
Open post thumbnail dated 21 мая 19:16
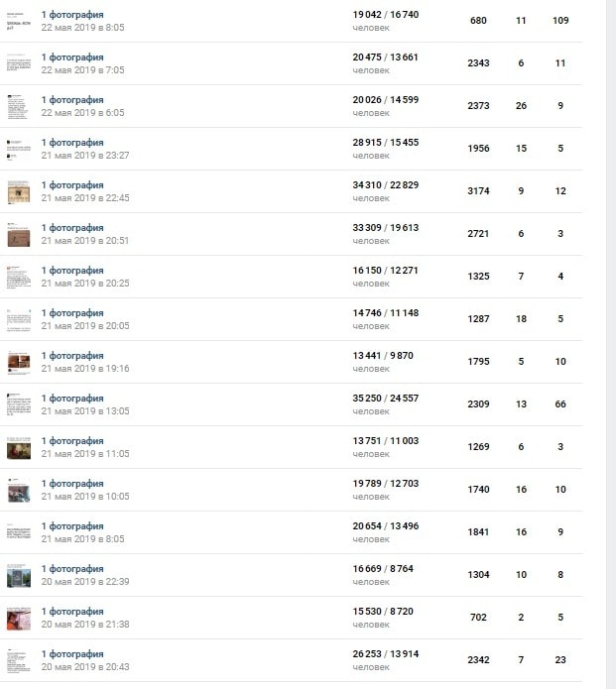[18, 362]
